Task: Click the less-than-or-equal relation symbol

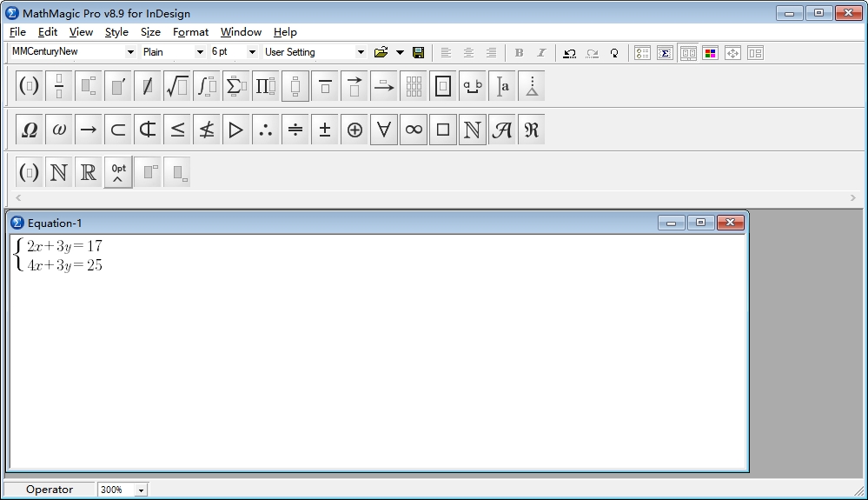Action: (x=177, y=130)
